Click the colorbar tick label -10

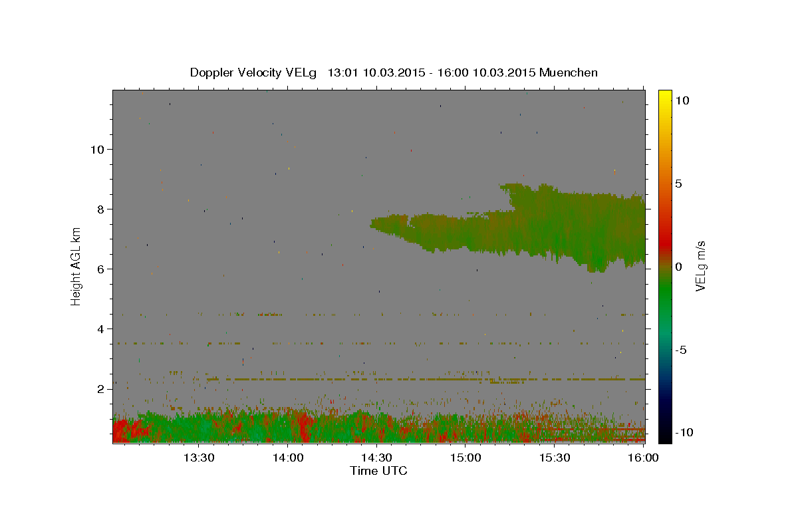[x=686, y=432]
